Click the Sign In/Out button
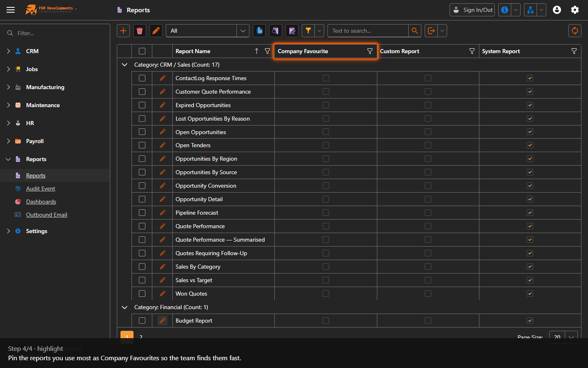This screenshot has height=368, width=588. tap(472, 10)
